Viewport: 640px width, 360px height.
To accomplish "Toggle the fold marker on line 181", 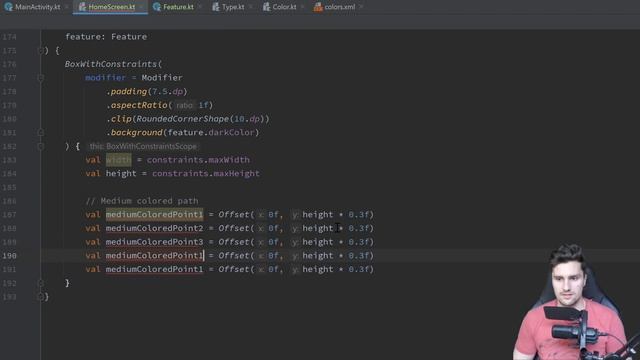I will point(40,132).
